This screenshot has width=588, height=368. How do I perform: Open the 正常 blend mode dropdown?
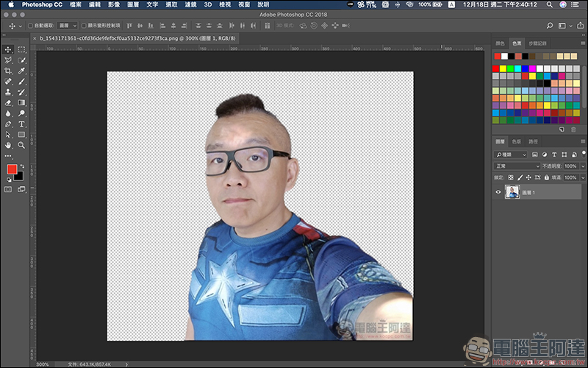(x=517, y=166)
